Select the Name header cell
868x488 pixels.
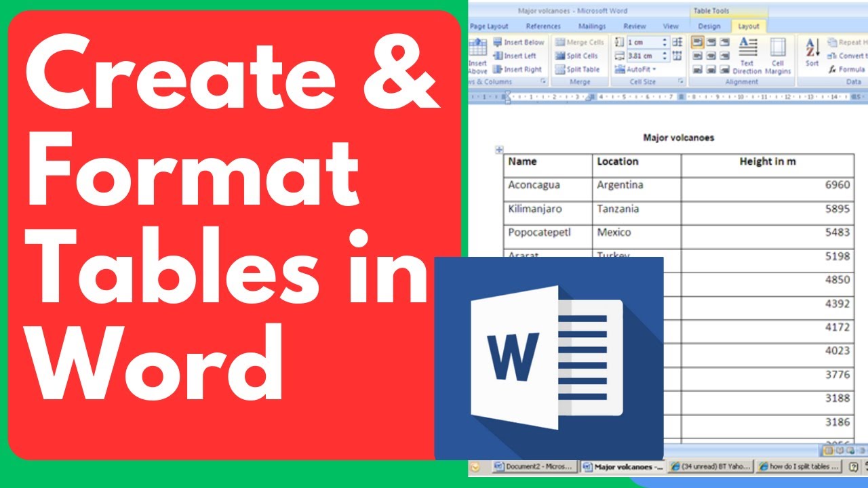click(x=548, y=165)
